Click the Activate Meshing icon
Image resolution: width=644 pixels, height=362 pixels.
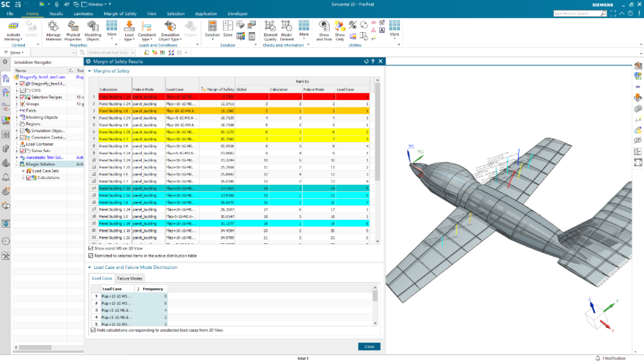13,26
